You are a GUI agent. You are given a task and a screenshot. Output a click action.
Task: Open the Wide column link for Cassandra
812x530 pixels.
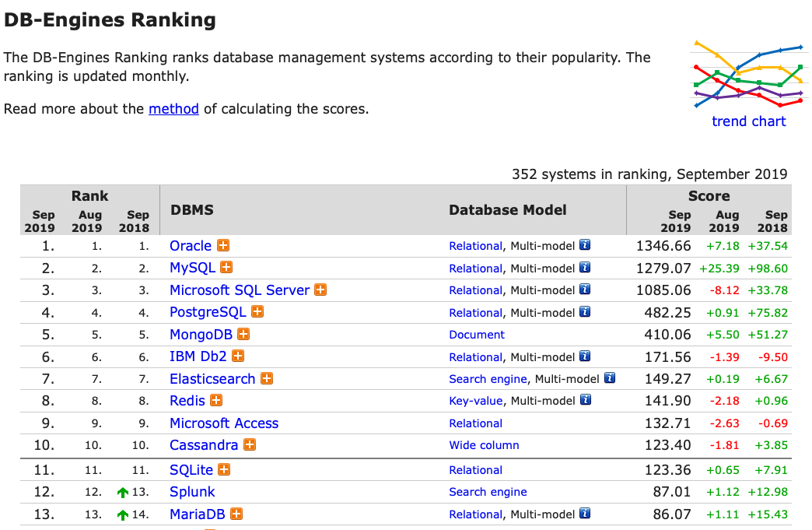[484, 445]
